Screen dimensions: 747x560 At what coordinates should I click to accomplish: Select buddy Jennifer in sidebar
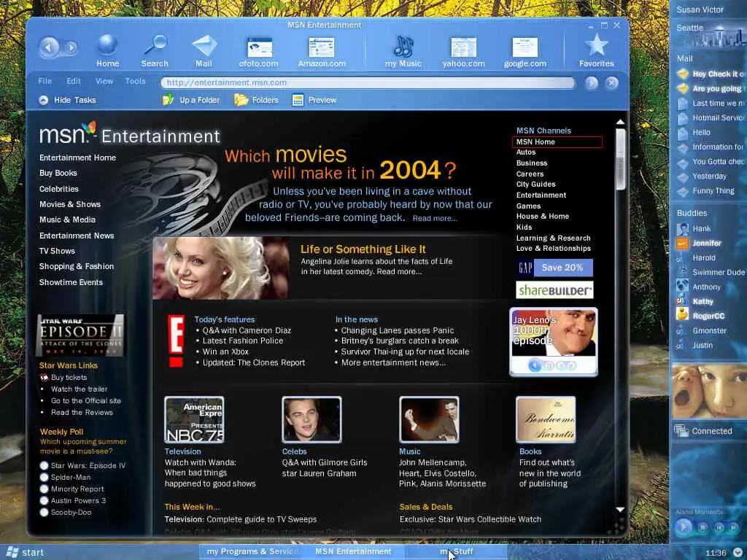[x=700, y=244]
